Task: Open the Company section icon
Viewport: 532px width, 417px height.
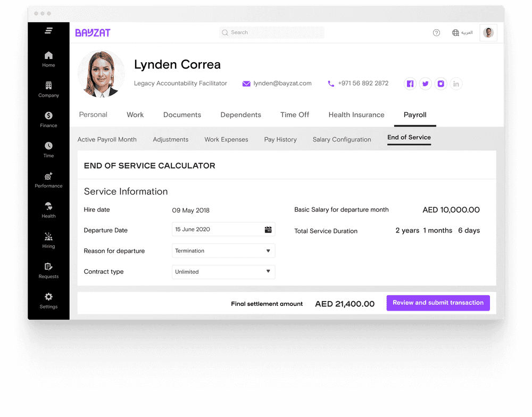Action: point(48,86)
